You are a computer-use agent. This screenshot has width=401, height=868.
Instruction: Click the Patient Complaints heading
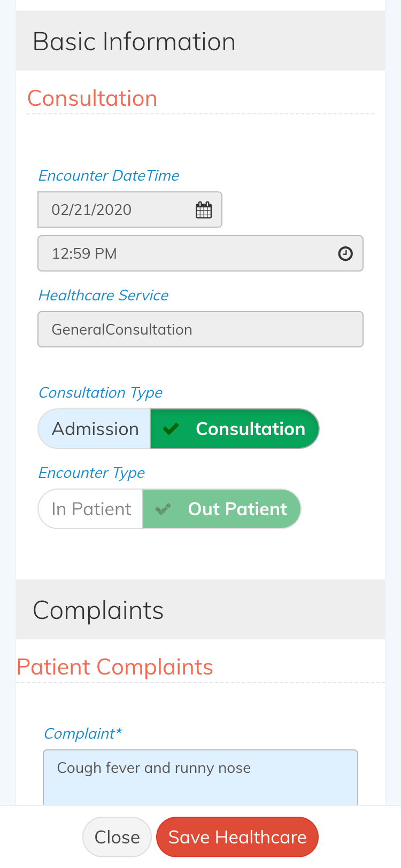(115, 667)
